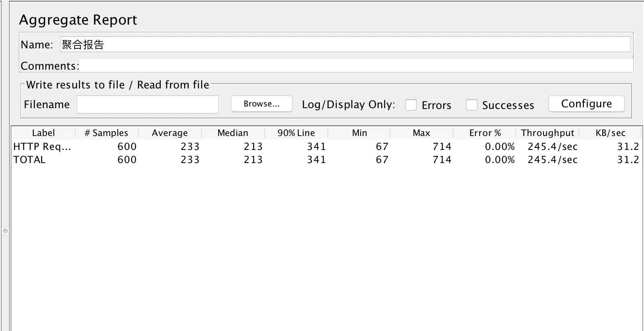Enable the Errors only checkbox

click(411, 105)
